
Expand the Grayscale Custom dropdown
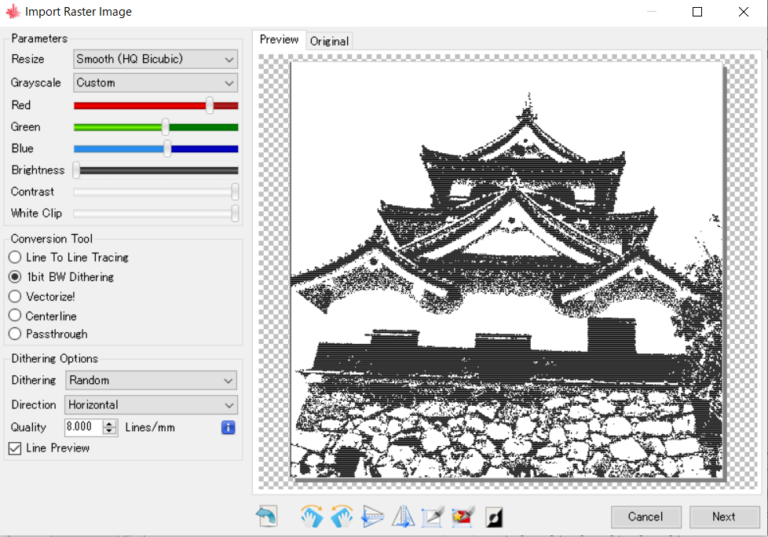[x=155, y=83]
